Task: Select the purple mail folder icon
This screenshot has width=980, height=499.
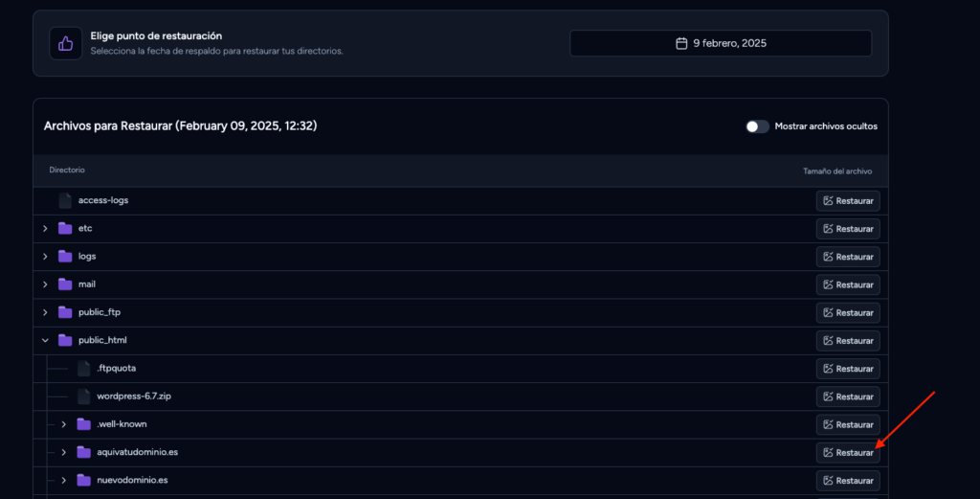Action: [x=65, y=284]
